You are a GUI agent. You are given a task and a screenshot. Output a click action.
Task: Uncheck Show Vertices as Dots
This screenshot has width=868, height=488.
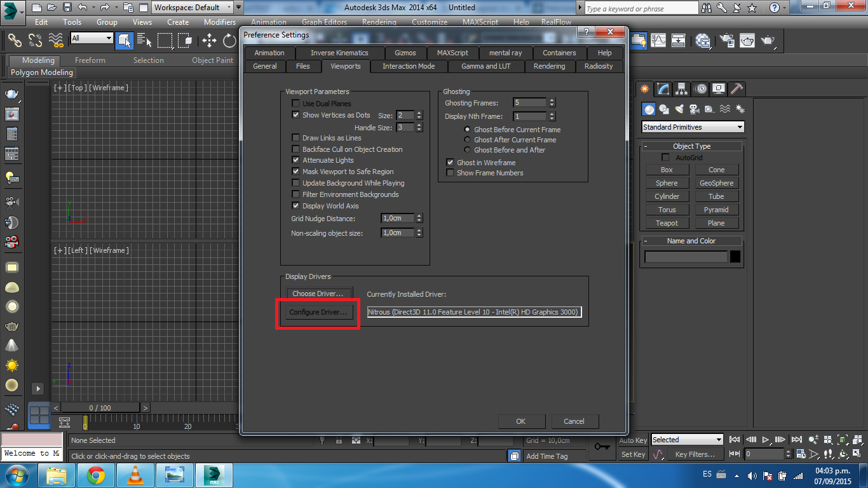coord(295,115)
